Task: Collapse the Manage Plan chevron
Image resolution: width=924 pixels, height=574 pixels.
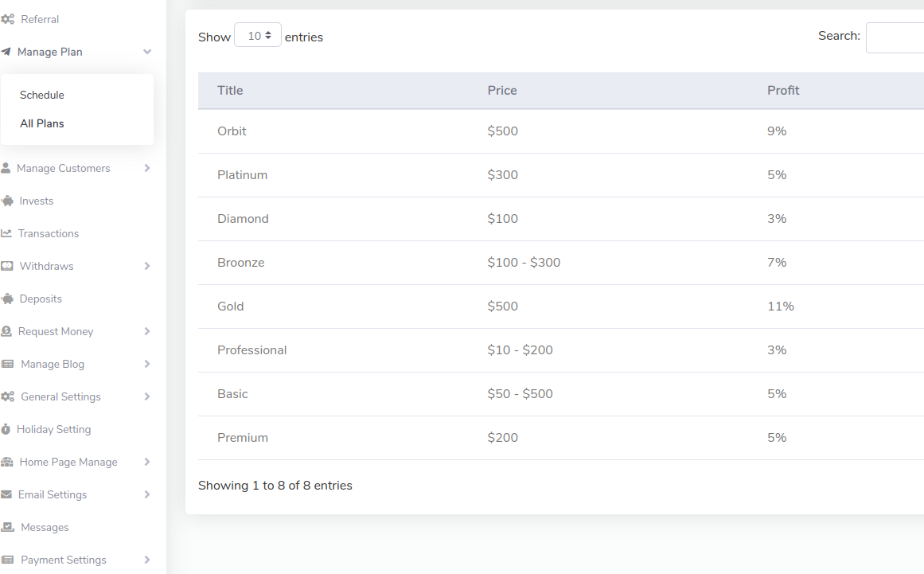Action: (x=147, y=52)
